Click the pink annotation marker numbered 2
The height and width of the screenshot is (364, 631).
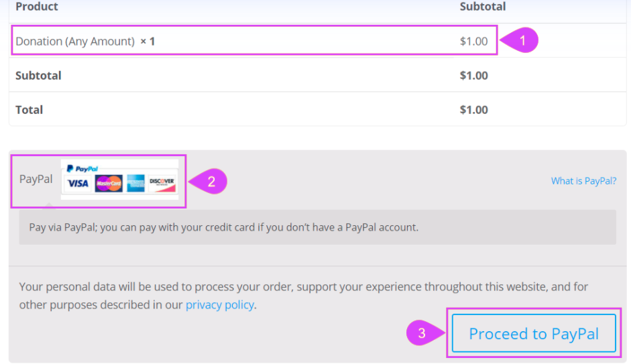click(x=208, y=182)
